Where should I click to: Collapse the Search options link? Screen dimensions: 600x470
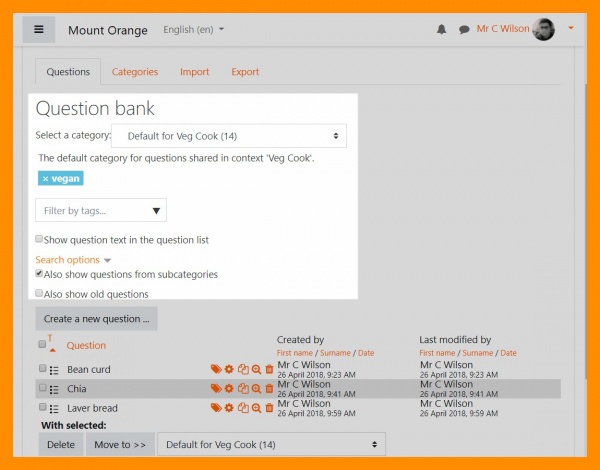(72, 260)
